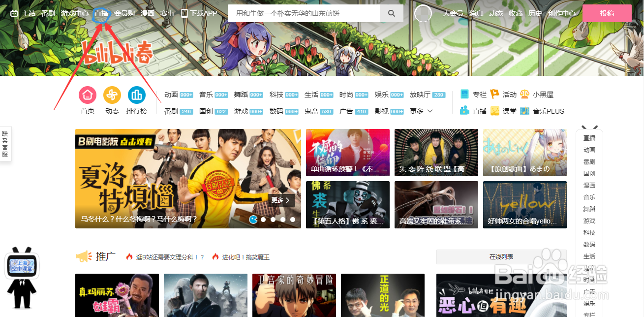Open the 放映厅 category with 289 badge
This screenshot has height=317, width=644.
(428, 95)
